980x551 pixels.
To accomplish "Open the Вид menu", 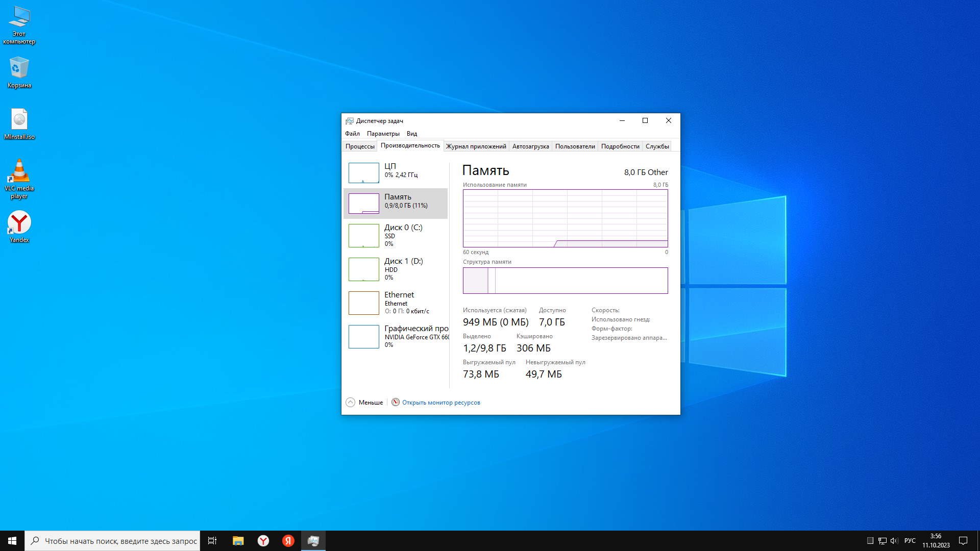I will 412,134.
